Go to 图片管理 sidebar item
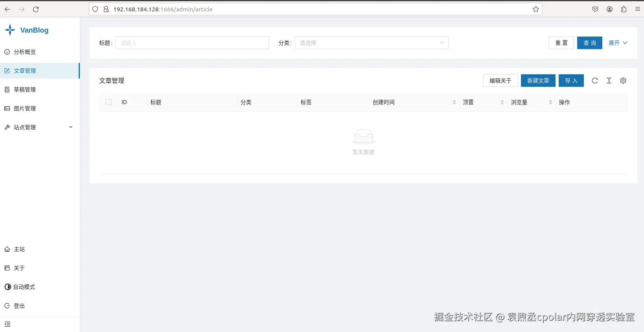Viewport: 644px width, 332px height. (x=40, y=108)
